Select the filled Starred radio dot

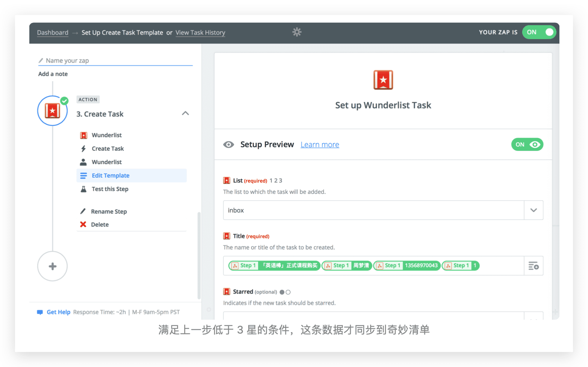(x=282, y=292)
